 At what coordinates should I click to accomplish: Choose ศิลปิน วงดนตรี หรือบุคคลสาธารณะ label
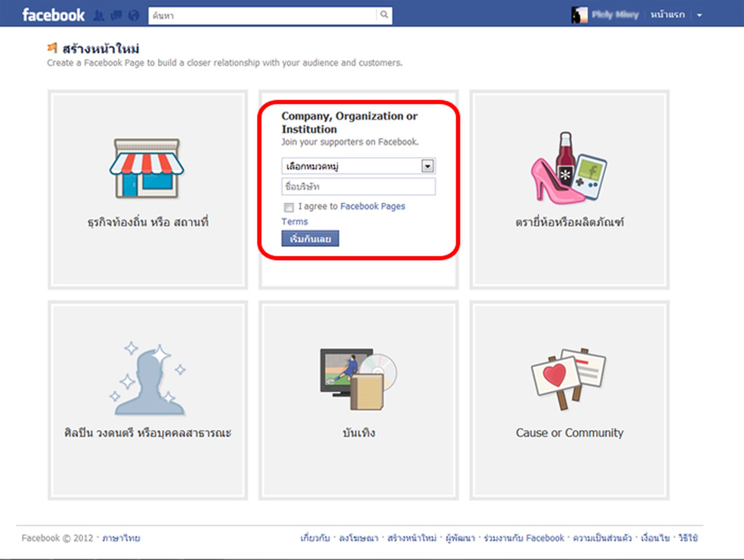148,433
